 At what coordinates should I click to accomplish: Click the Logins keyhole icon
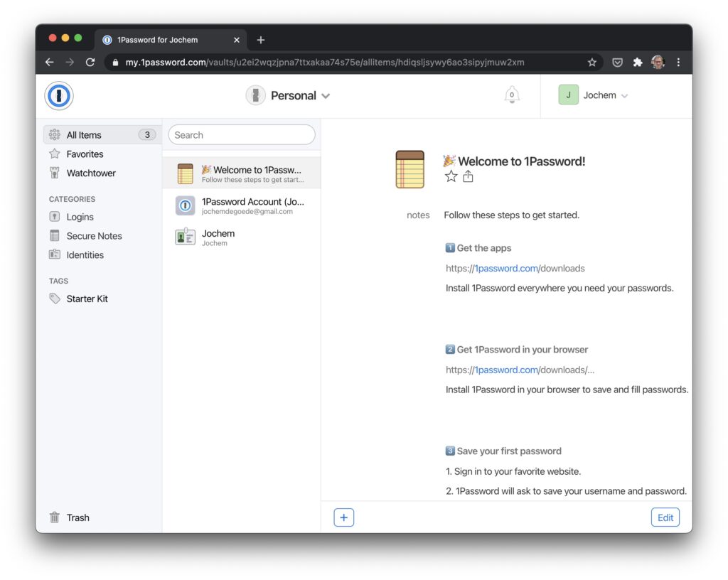click(x=54, y=216)
